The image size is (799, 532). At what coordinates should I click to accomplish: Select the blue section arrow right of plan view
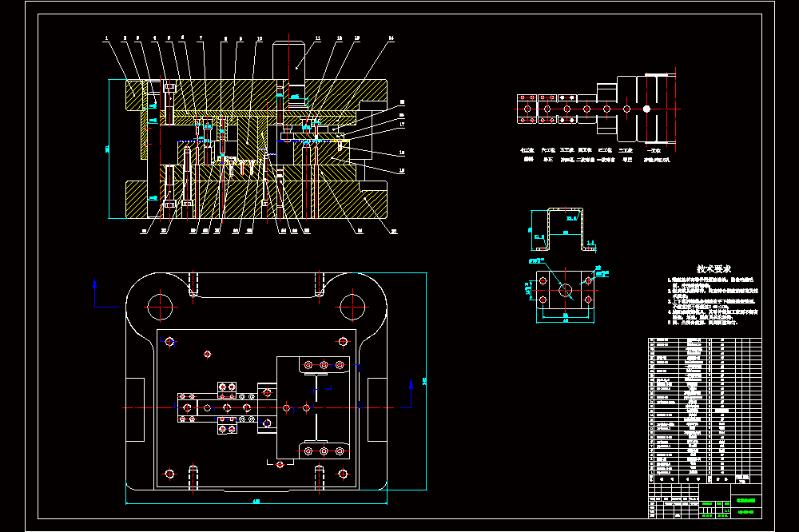point(406,393)
